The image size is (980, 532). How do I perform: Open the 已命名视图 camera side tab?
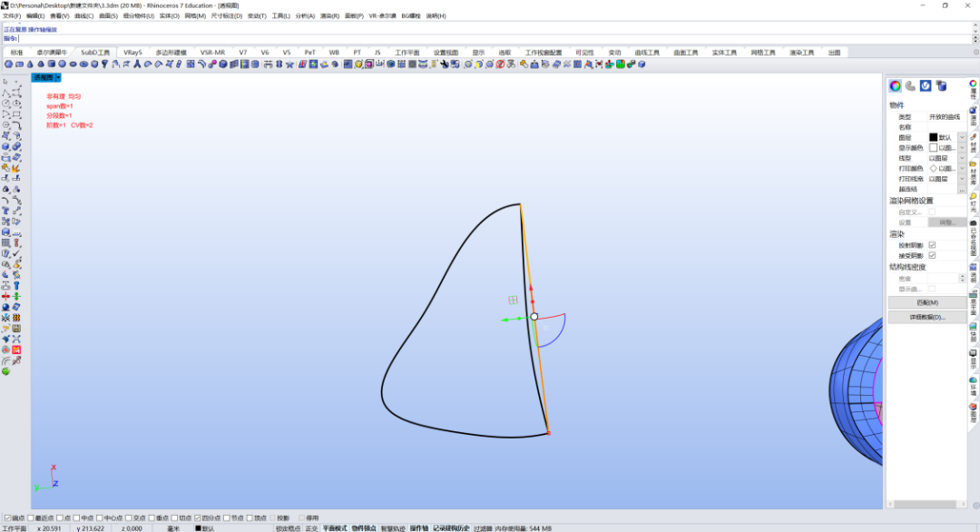coord(973,239)
